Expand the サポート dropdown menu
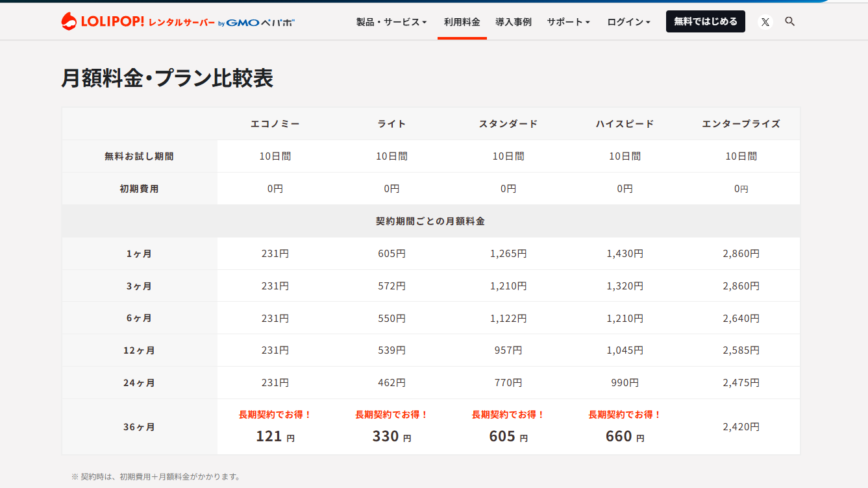Viewport: 868px width, 488px height. 568,22
